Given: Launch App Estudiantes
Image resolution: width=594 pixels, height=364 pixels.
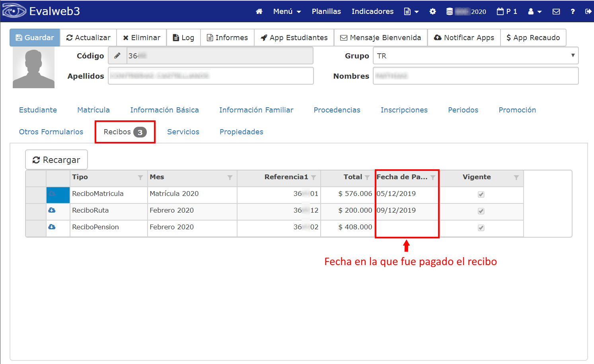Looking at the screenshot, I should point(294,38).
